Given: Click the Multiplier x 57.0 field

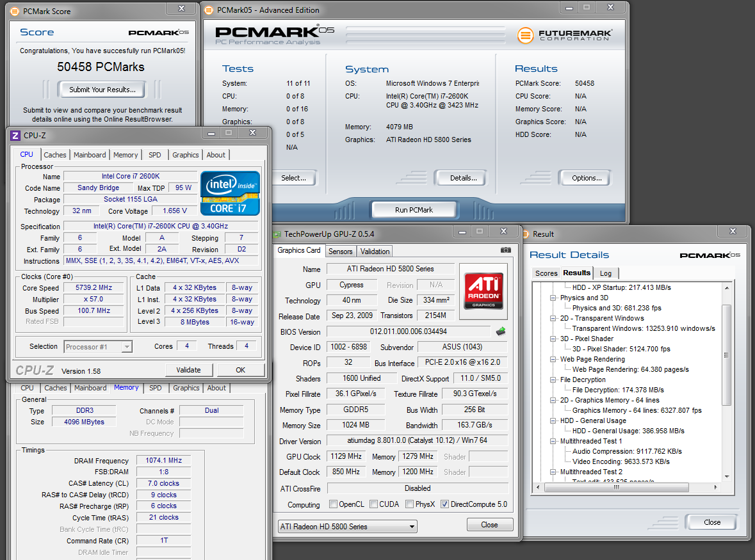Looking at the screenshot, I should [93, 300].
